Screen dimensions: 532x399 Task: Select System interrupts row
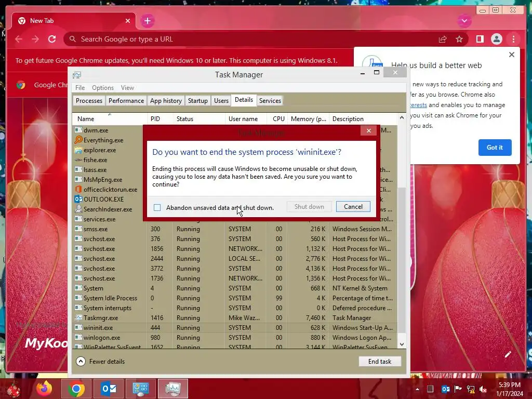click(x=235, y=308)
